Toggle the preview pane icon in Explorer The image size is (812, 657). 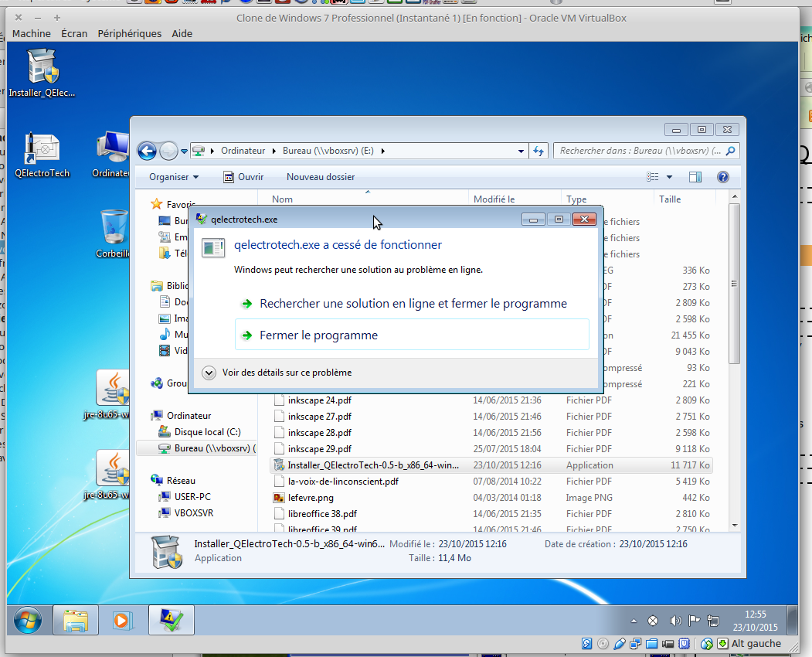(695, 177)
